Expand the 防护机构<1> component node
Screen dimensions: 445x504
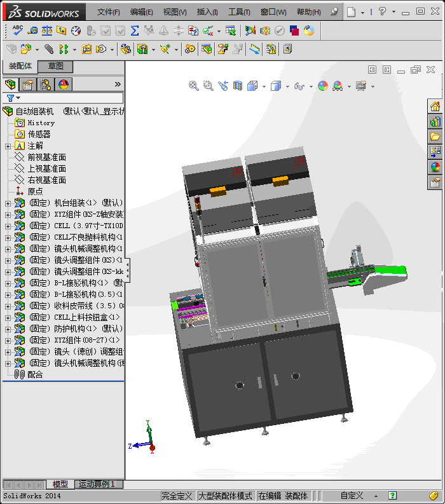[x=8, y=329]
